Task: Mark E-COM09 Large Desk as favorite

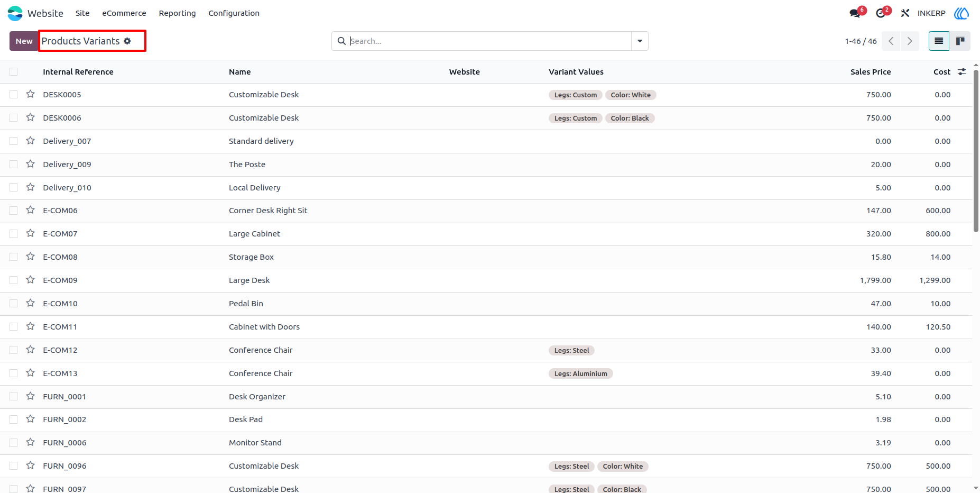Action: tap(31, 280)
